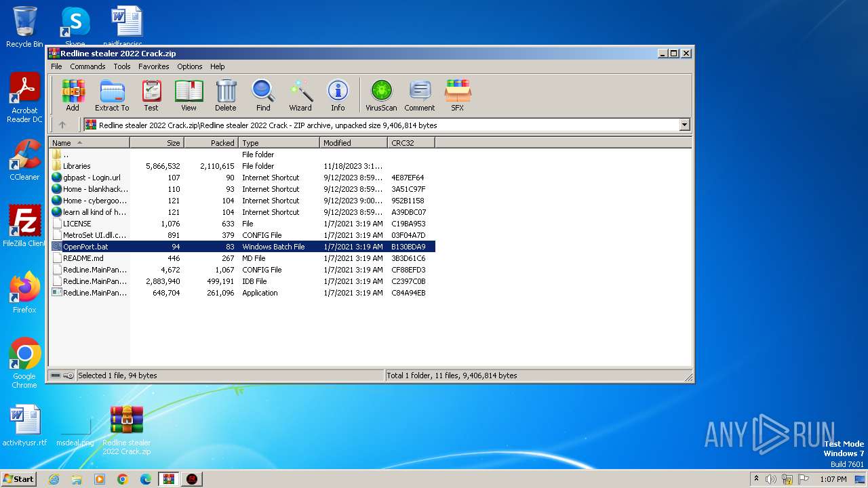Select MetroSet UI.dll.config file
The height and width of the screenshot is (488, 868).
pyautogui.click(x=242, y=235)
